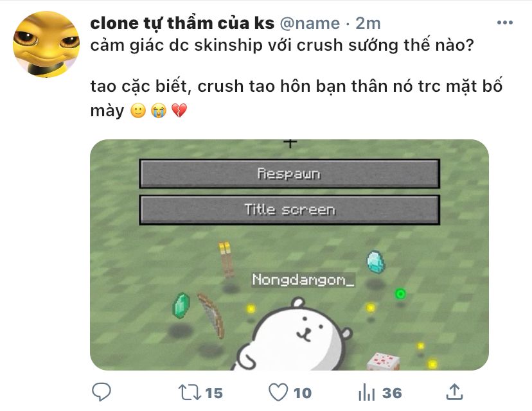Click the retweet count 15

(x=214, y=393)
